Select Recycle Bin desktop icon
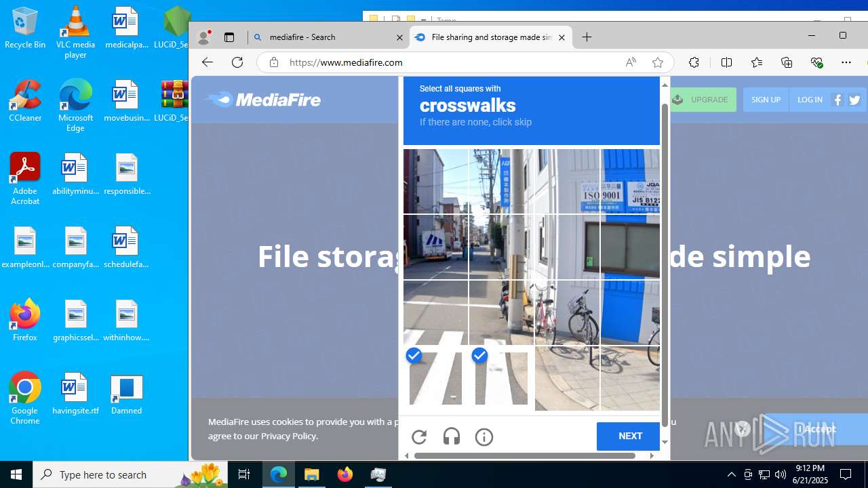 [25, 28]
